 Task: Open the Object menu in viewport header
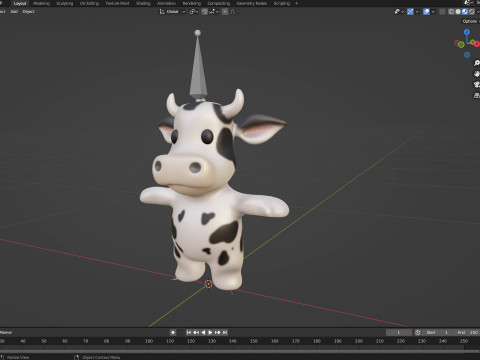pos(28,12)
